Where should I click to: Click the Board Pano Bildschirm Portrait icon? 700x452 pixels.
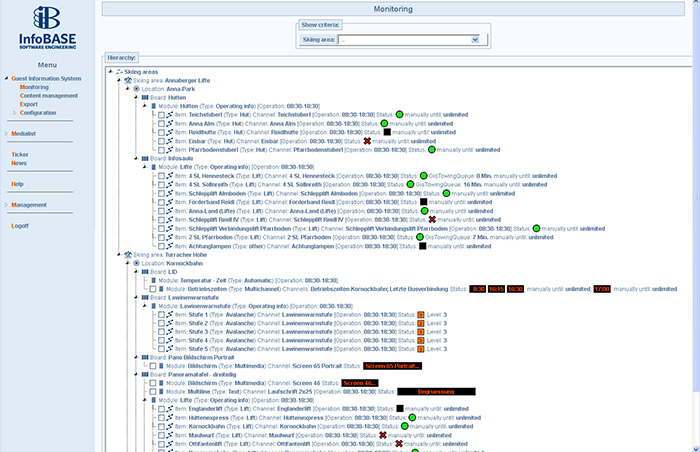[x=145, y=357]
